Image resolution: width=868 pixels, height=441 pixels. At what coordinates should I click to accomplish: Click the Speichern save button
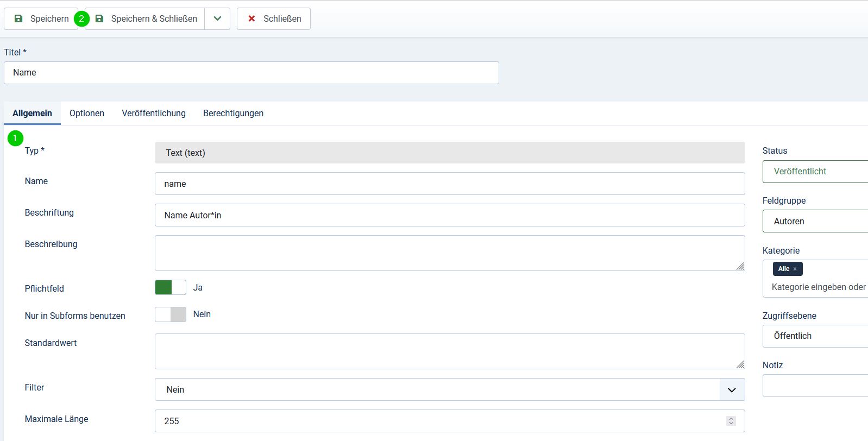[x=41, y=18]
